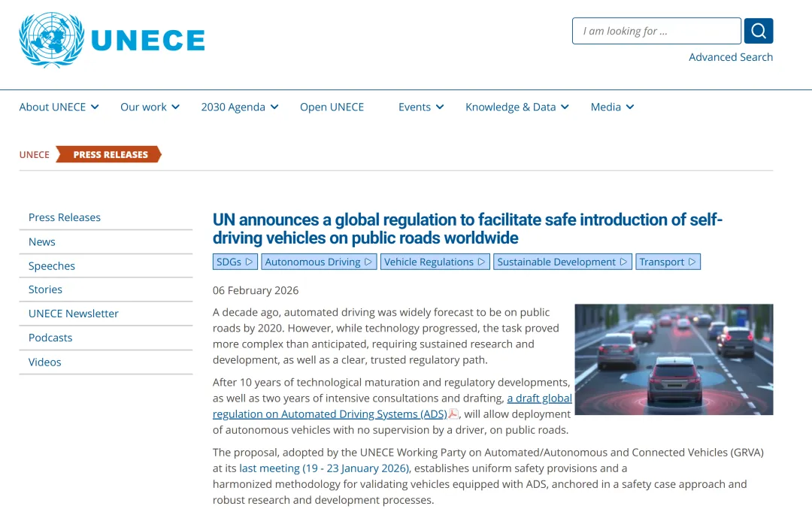Click the article headline about self-driving vehicles
812x509 pixels.
[468, 229]
